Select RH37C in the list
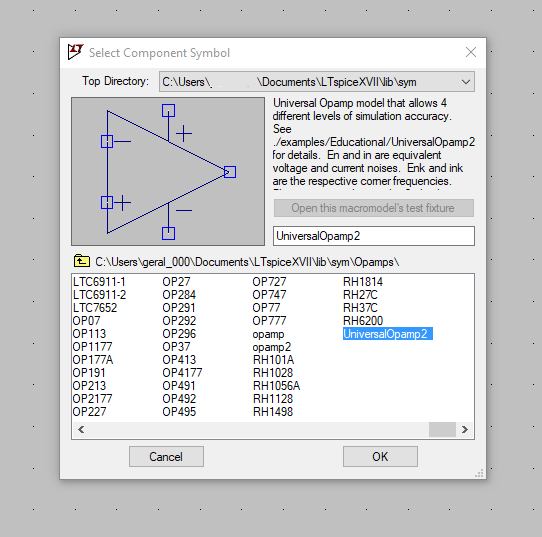This screenshot has width=542, height=537. tap(360, 308)
